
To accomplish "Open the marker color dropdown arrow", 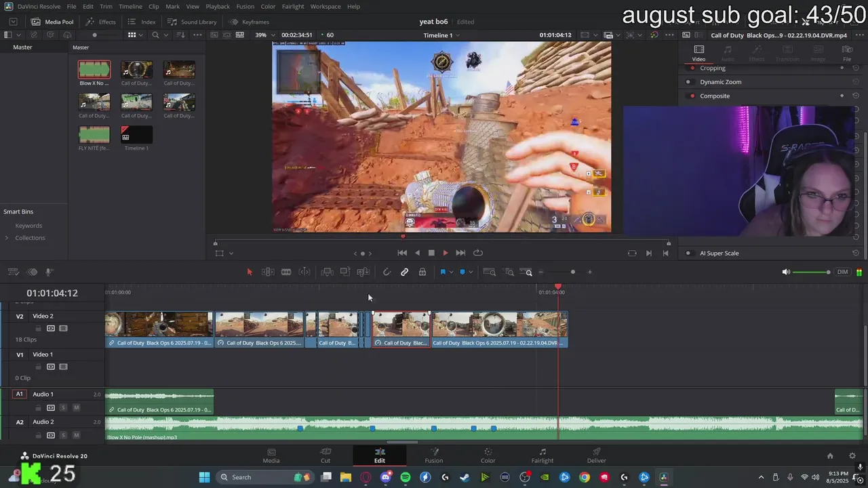I will click(471, 272).
